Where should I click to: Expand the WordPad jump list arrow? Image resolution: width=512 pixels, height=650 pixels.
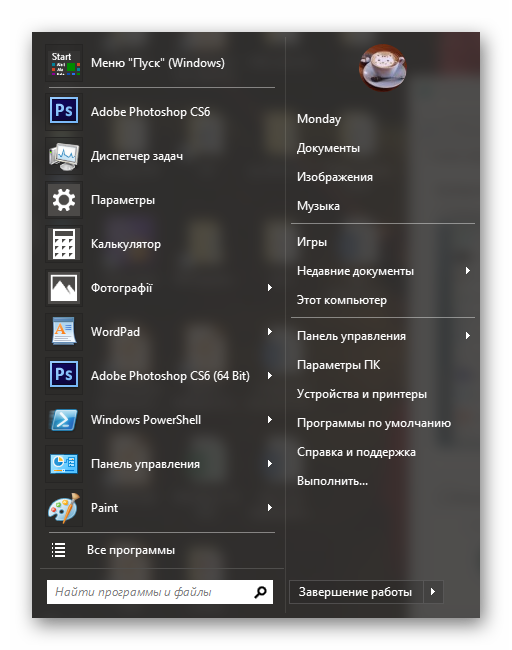coord(270,332)
